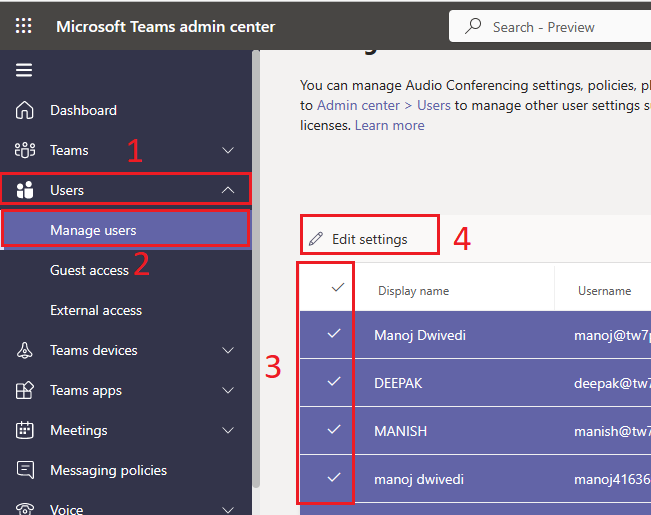Click the Meetings calendar icon
Image resolution: width=651 pixels, height=515 pixels.
(25, 430)
